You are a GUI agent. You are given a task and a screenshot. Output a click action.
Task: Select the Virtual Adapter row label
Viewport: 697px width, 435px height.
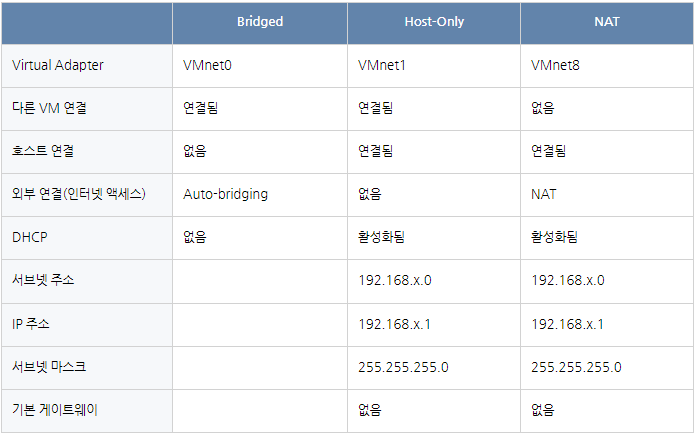(x=58, y=65)
